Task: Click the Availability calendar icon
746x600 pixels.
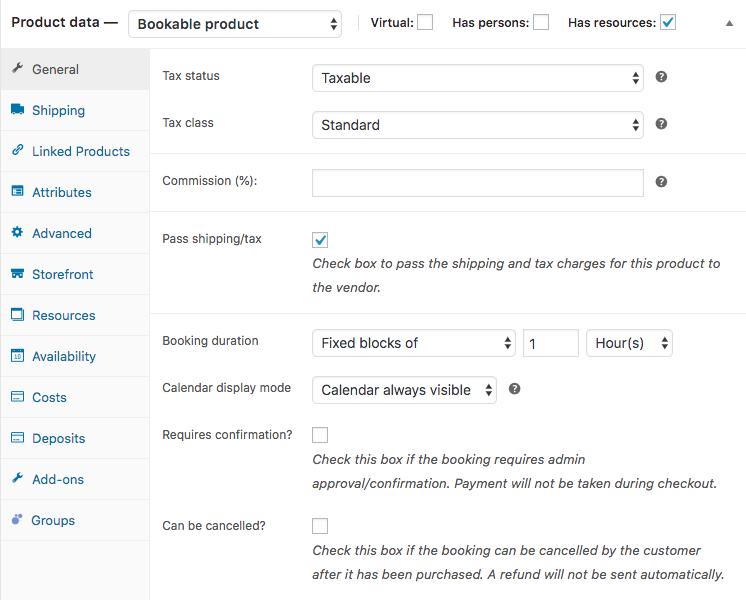Action: (17, 356)
